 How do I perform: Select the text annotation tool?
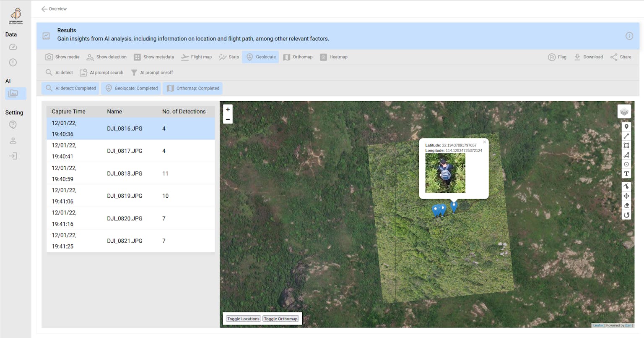click(626, 174)
